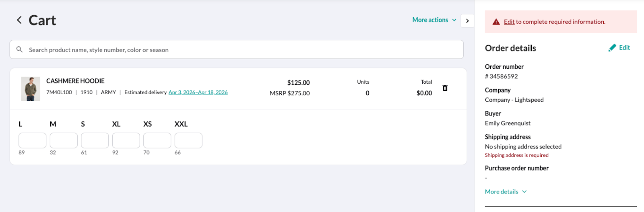The image size is (644, 212).
Task: Select the size M quantity field
Action: pos(64,140)
